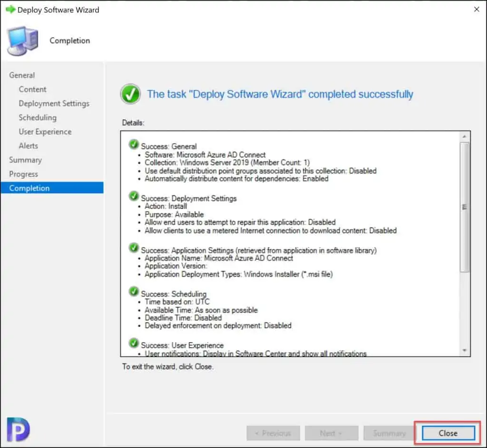
Task: Click details scrollbar up arrow
Action: tap(464, 136)
